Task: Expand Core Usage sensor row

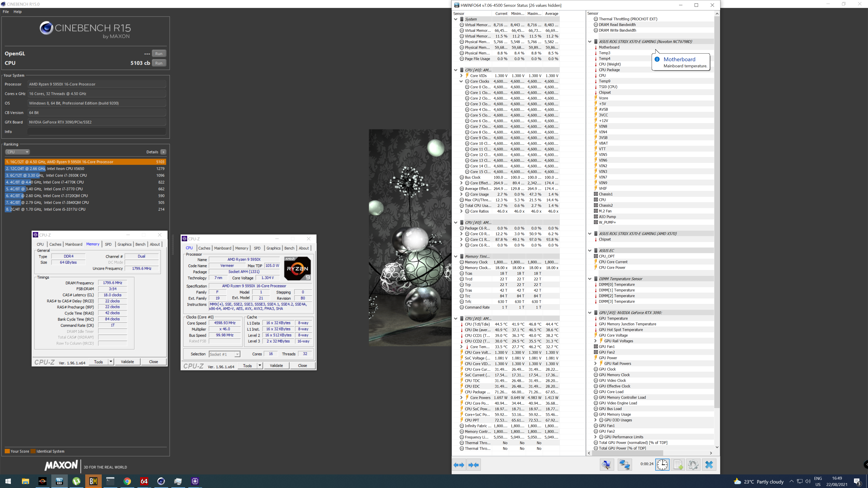Action: point(461,194)
